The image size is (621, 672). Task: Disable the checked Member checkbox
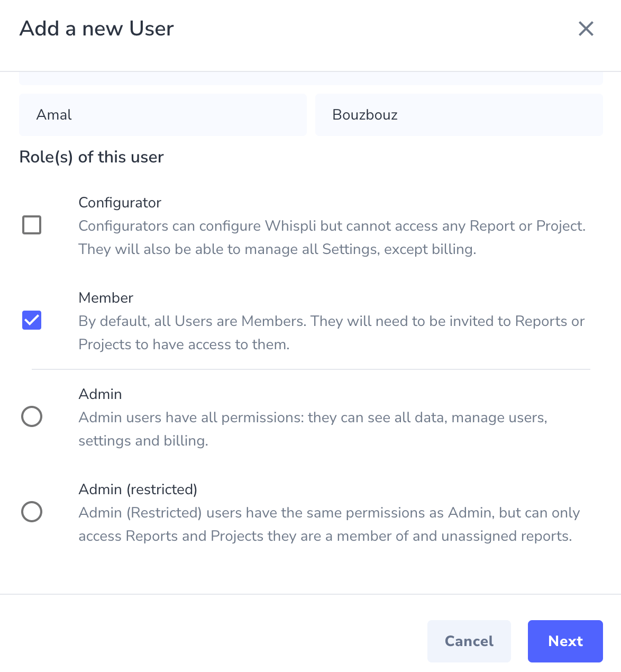(31, 320)
